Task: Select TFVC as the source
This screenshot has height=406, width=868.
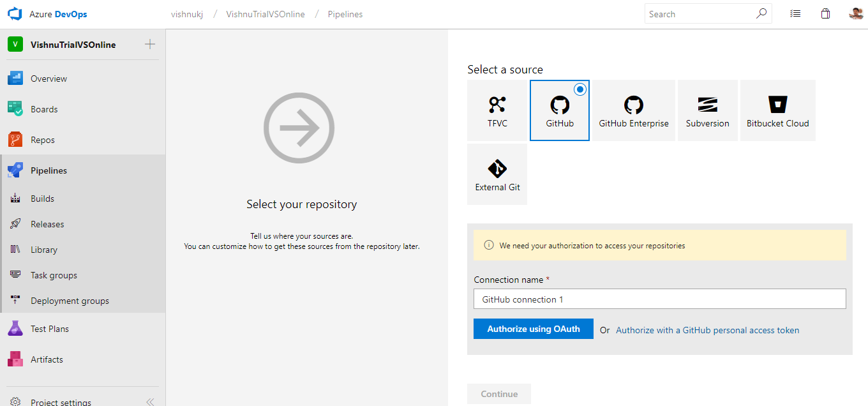Action: [x=497, y=110]
